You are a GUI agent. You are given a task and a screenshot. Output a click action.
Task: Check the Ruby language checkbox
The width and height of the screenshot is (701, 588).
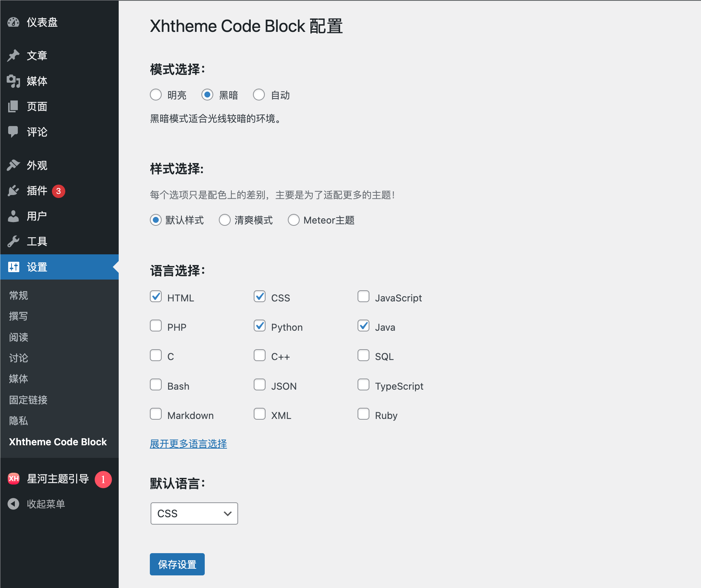pyautogui.click(x=363, y=414)
